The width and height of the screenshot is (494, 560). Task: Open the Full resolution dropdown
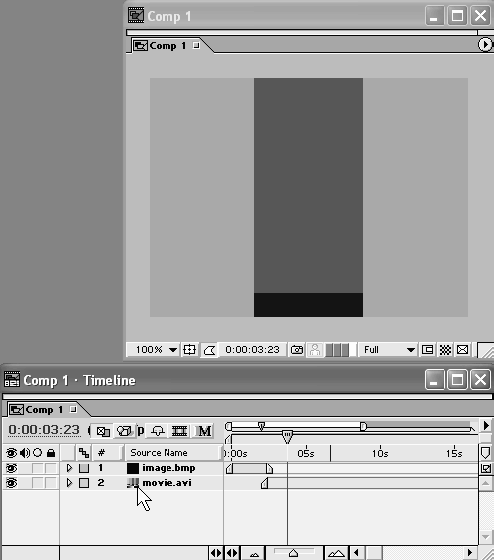pos(388,350)
